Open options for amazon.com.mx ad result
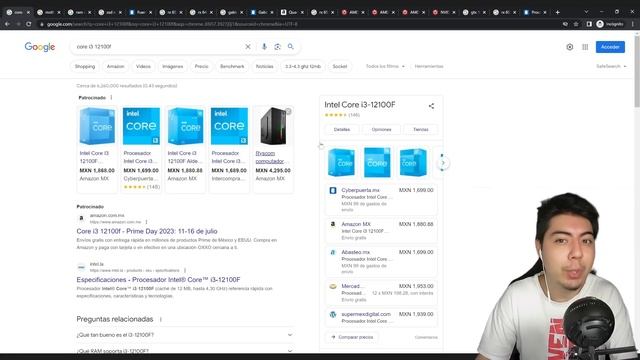 coord(146,222)
